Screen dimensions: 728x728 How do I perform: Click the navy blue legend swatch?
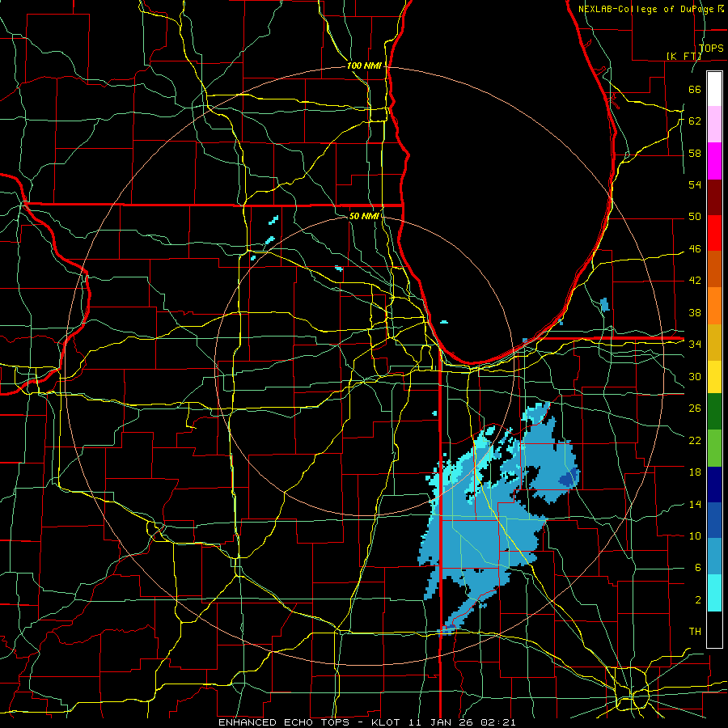coord(714,485)
